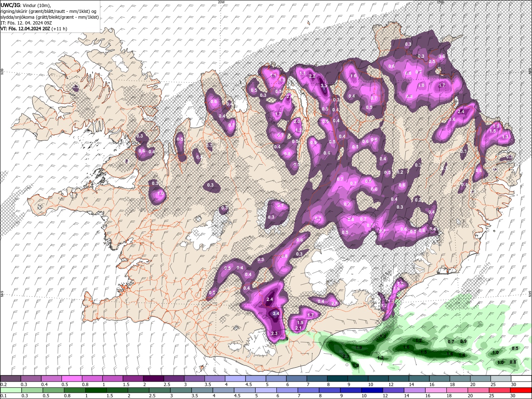
Task: Click the 'IT: Fös. 12. 04. 2024 09Z' line
Action: (26, 23)
